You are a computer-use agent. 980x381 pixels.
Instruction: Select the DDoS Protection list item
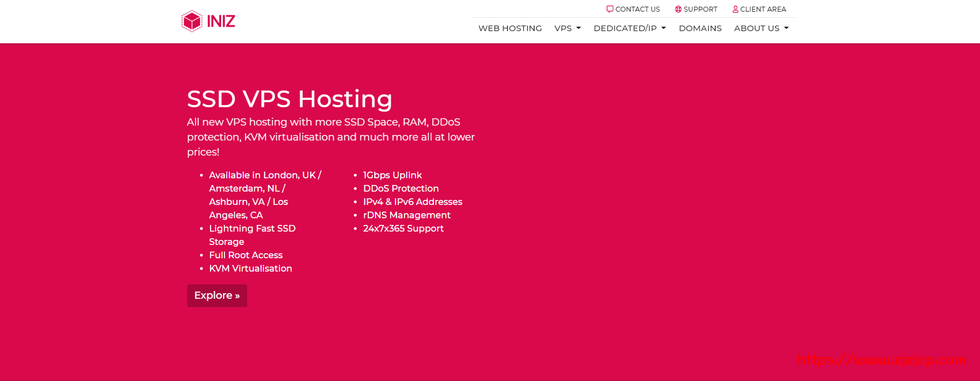[401, 188]
